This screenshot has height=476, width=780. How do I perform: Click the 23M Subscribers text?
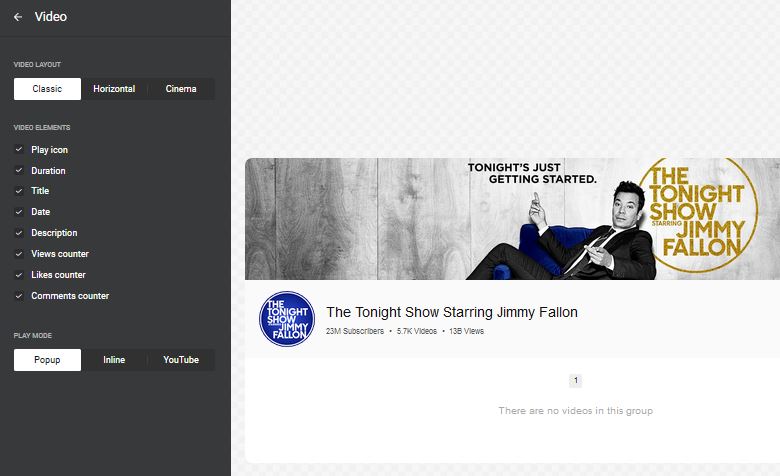(x=355, y=331)
